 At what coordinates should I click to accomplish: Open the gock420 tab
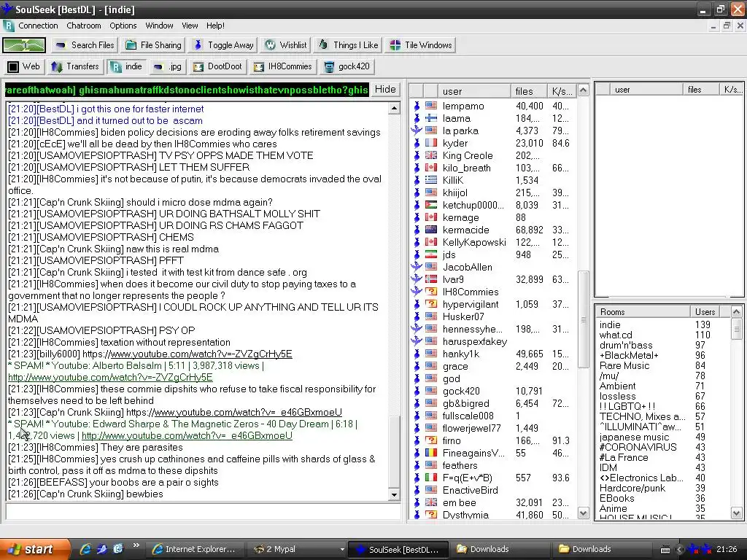(x=347, y=66)
